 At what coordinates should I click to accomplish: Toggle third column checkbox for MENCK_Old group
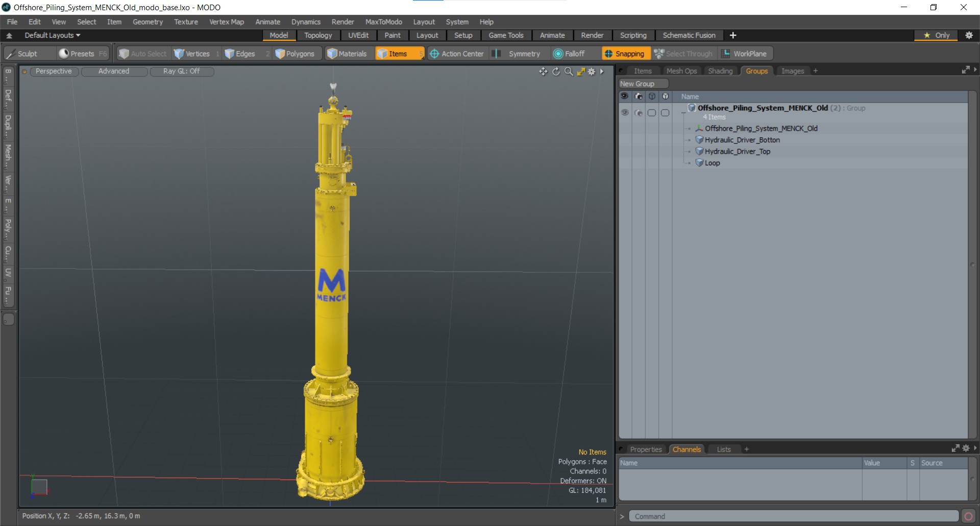click(652, 113)
